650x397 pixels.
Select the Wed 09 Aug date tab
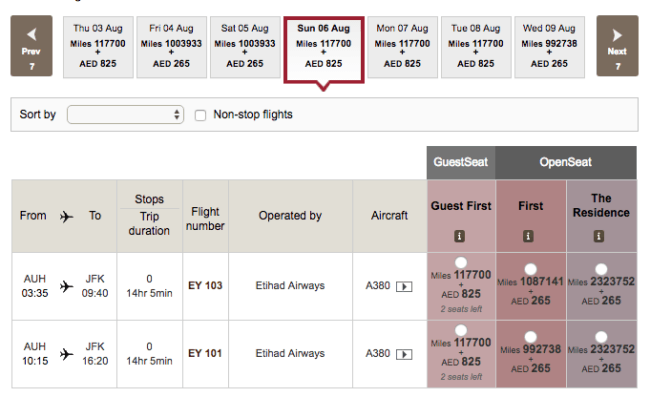point(549,47)
